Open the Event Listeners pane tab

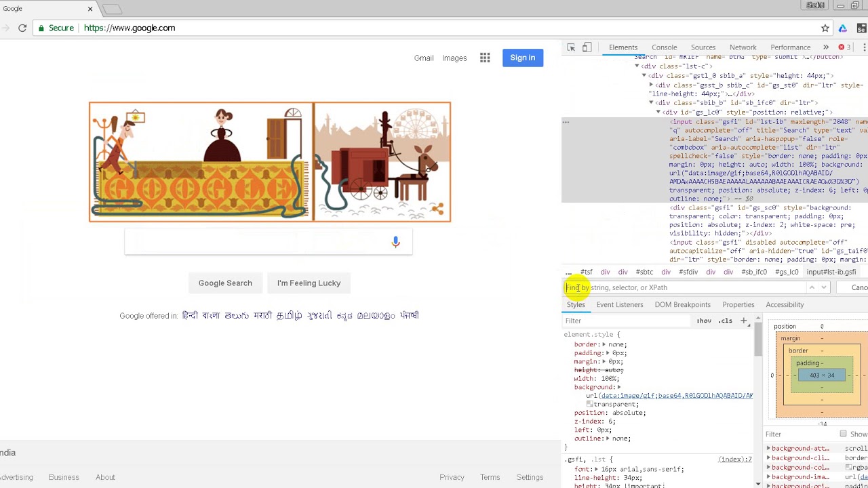pyautogui.click(x=620, y=304)
